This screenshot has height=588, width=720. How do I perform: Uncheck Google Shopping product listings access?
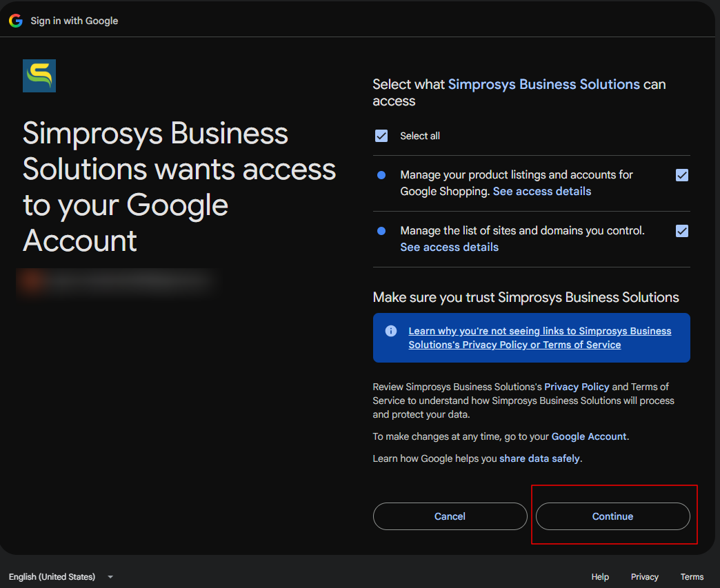(682, 175)
